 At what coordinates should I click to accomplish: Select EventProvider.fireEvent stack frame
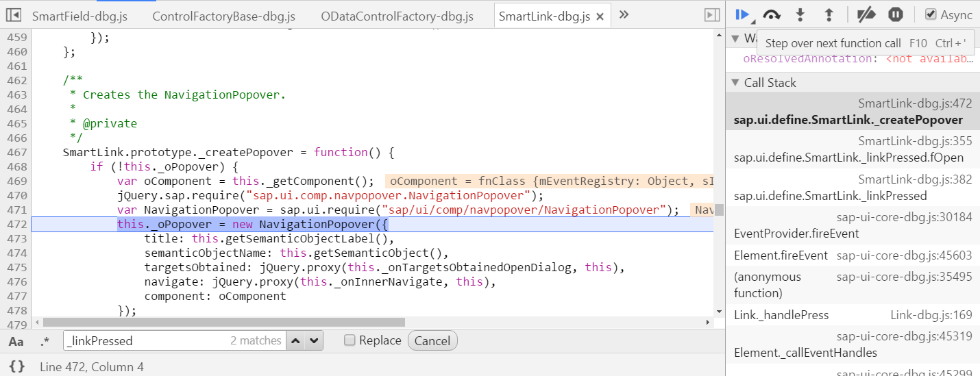853,225
